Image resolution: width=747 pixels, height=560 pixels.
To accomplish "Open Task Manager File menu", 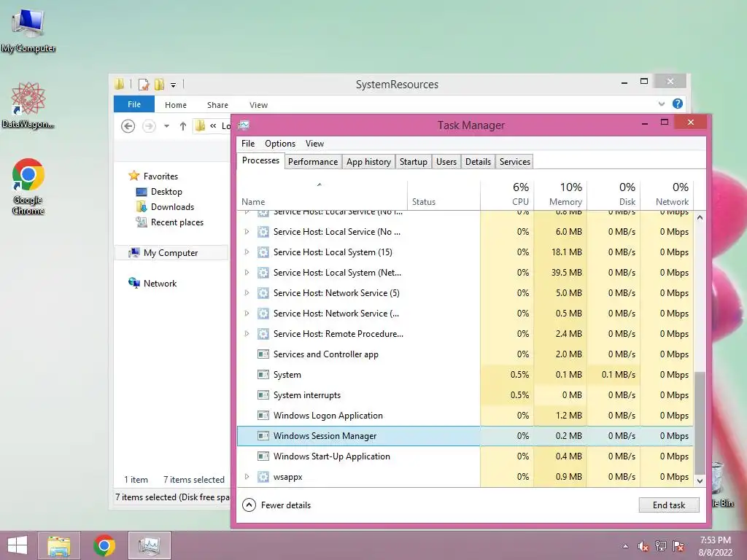I will [248, 144].
